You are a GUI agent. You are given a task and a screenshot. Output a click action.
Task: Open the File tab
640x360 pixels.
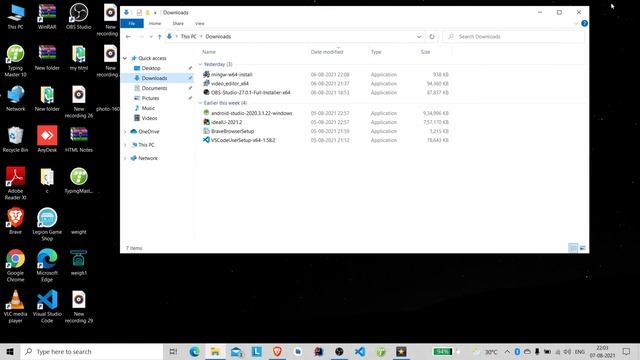point(132,23)
